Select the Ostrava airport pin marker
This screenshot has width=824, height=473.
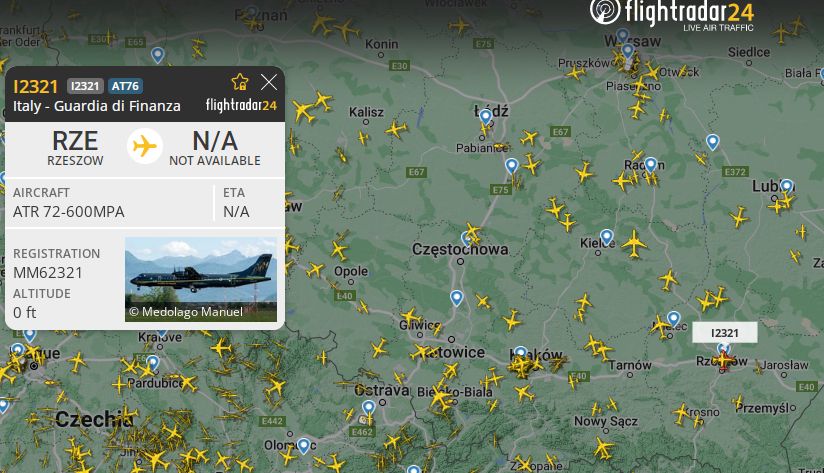pos(369,408)
